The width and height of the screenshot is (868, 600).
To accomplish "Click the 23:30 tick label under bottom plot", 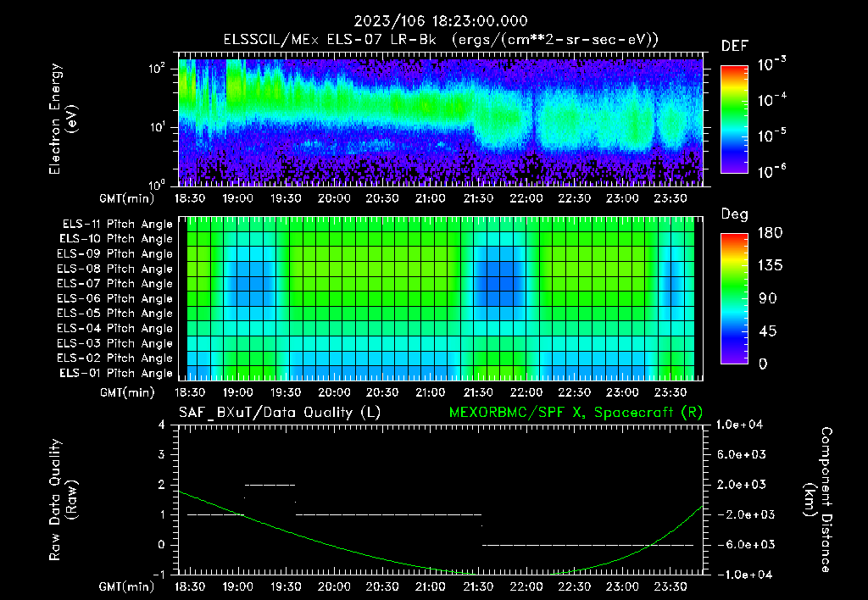I will click(670, 586).
